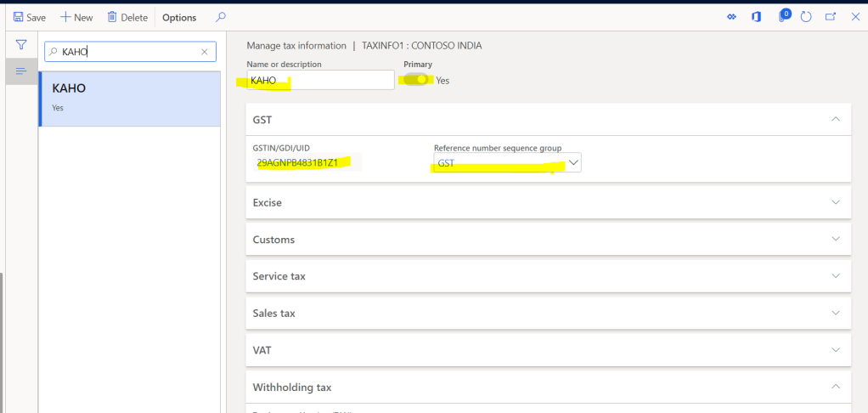Viewport: 868px width, 413px height.
Task: Toggle the list view lines icon
Action: pos(21,71)
